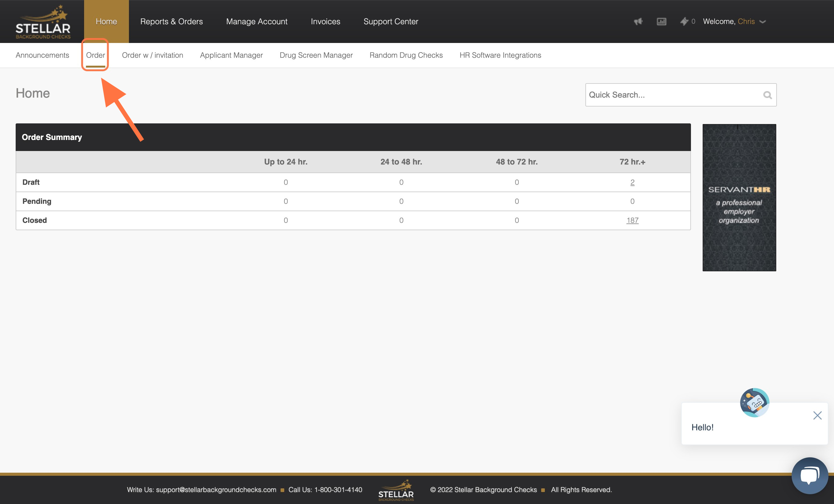Click the 1-800-301-4140 phone number
The width and height of the screenshot is (834, 504).
[x=338, y=490]
